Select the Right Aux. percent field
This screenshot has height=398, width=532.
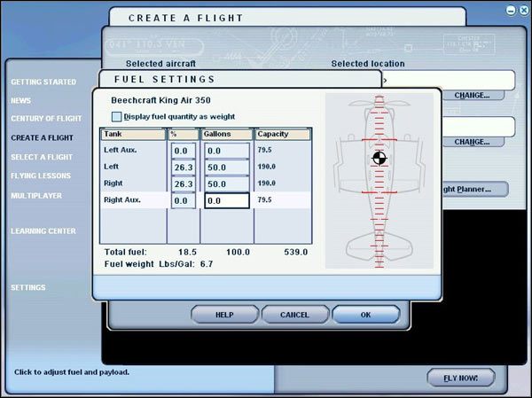point(184,200)
